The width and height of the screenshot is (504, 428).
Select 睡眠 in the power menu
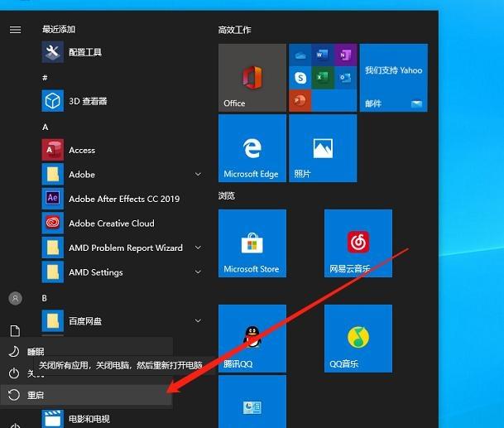click(x=86, y=352)
